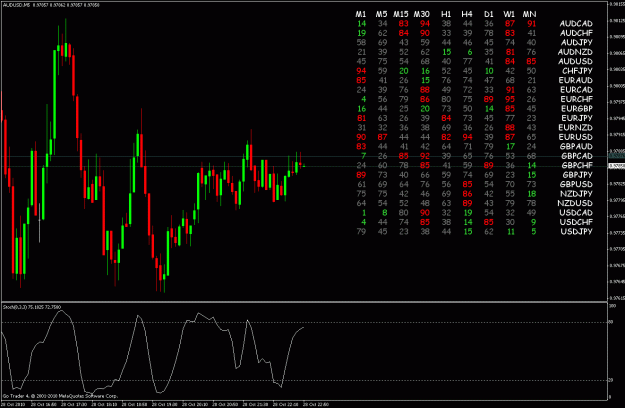The height and width of the screenshot is (408, 625).
Task: Click the H4 timeframe column header
Action: click(467, 14)
